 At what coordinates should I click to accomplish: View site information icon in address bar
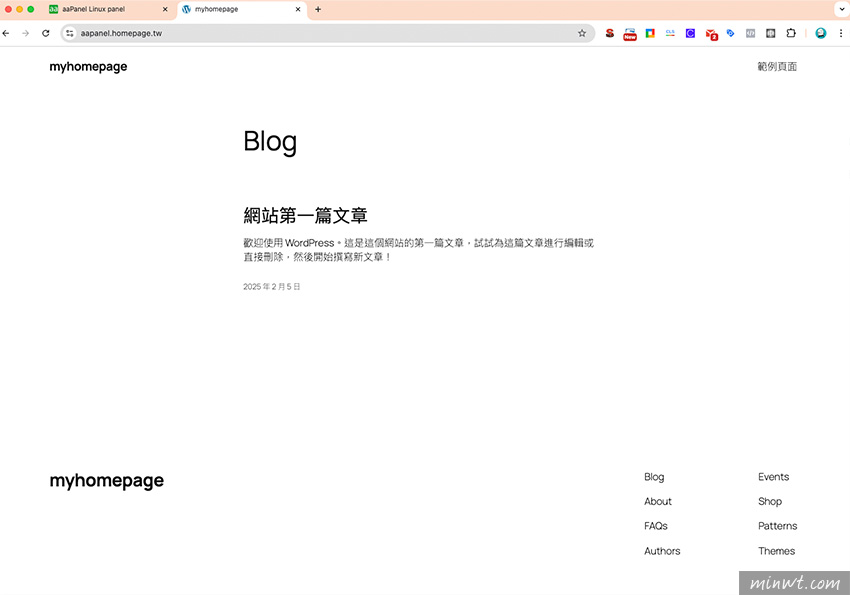coord(69,33)
